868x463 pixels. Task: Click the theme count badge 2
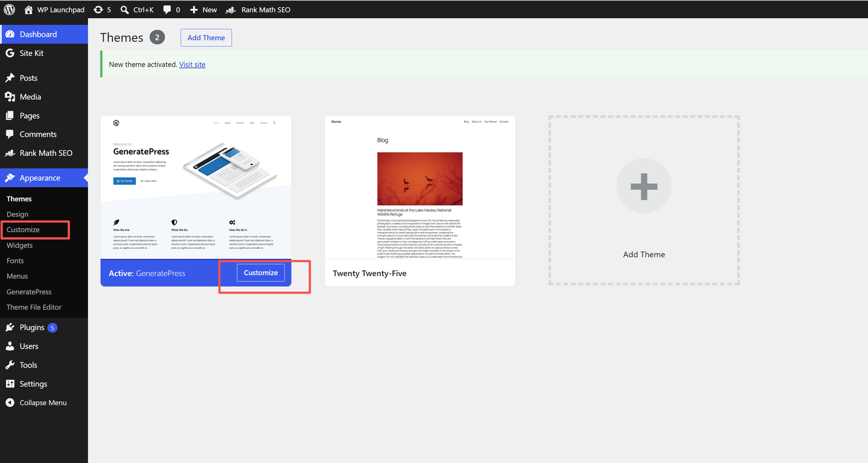click(157, 37)
